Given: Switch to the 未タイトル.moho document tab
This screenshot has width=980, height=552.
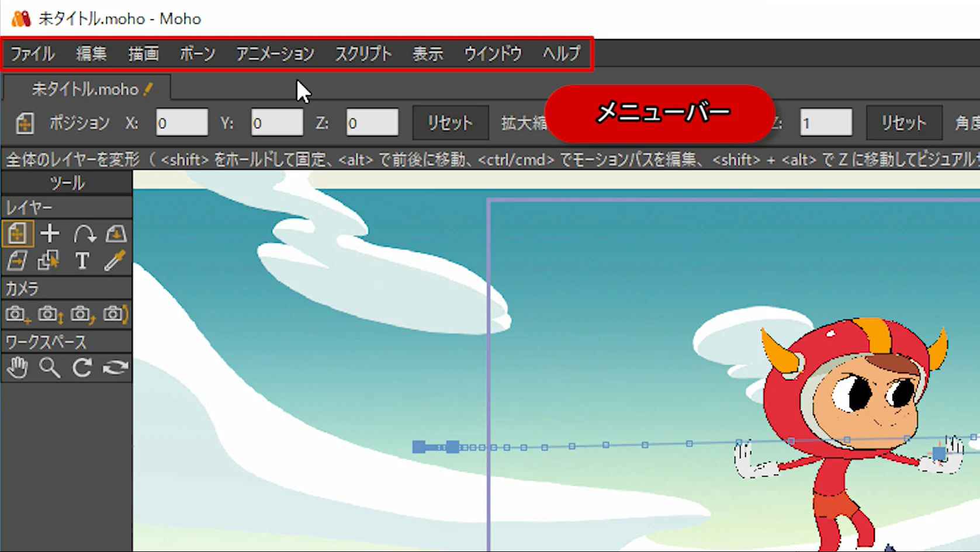Looking at the screenshot, I should (x=85, y=89).
